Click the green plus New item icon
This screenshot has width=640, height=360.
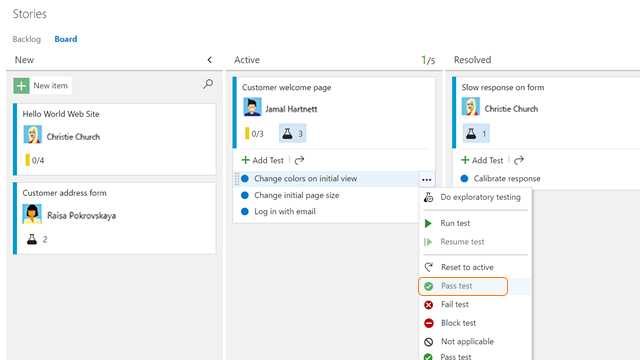tap(21, 86)
